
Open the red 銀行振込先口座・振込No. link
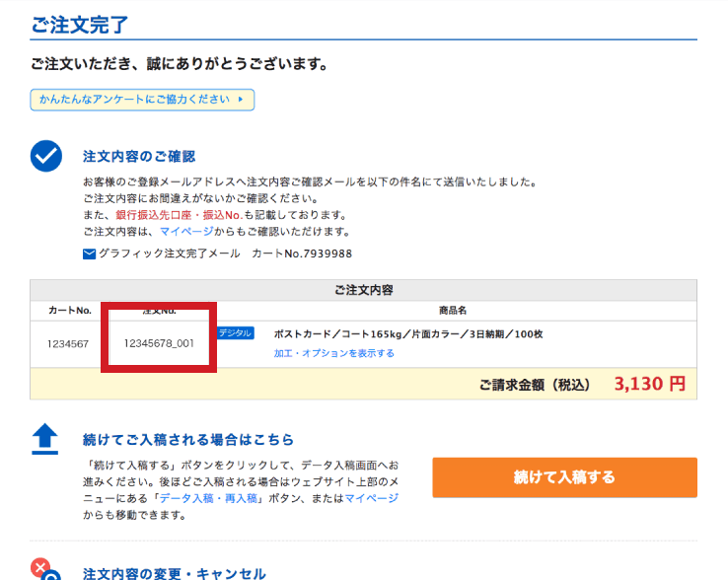(179, 215)
